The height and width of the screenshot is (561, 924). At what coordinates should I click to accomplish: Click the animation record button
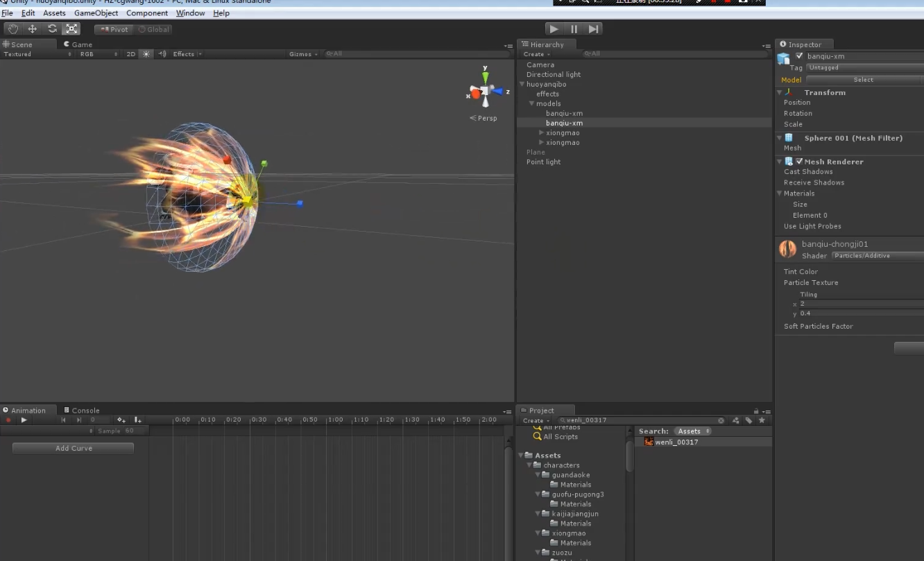tap(9, 420)
